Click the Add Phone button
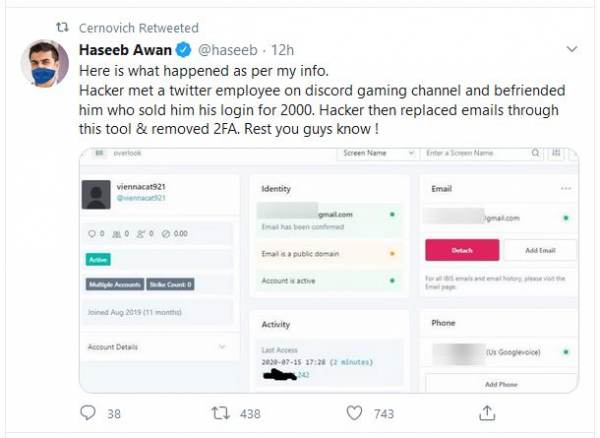The width and height of the screenshot is (600, 438). 500,384
